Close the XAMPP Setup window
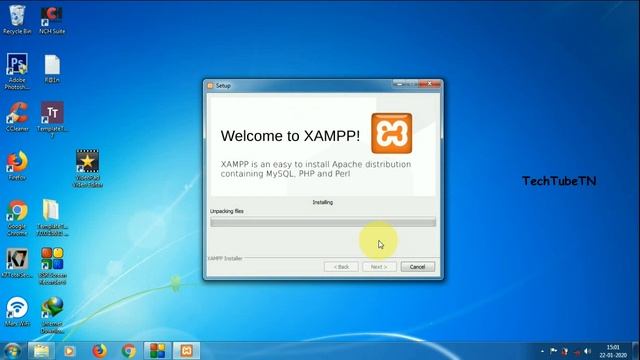This screenshot has width=640, height=360. (429, 84)
